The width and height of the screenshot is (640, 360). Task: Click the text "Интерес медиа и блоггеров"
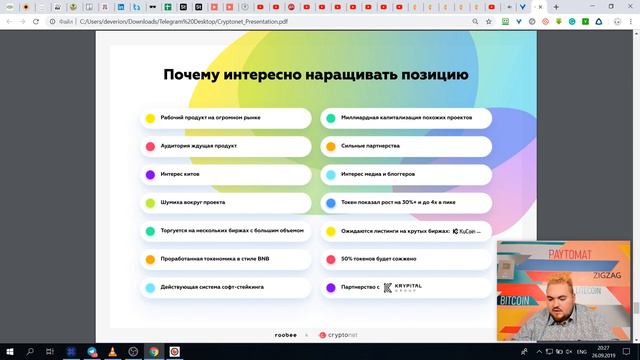click(x=378, y=174)
